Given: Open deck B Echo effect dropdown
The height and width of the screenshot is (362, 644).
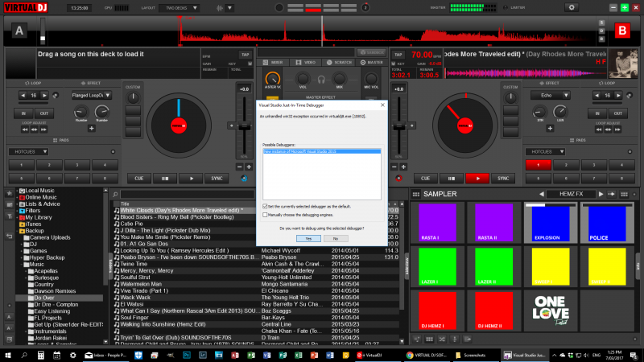Looking at the screenshot, I should click(x=551, y=95).
